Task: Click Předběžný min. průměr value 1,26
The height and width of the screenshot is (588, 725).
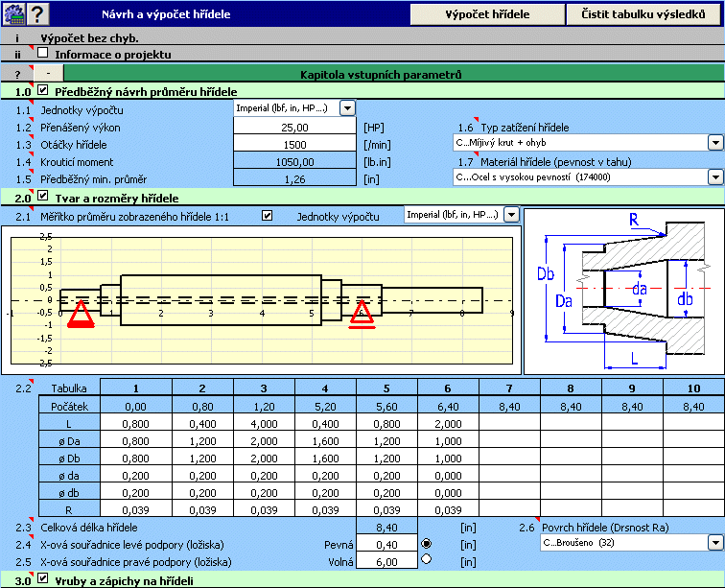Action: pyautogui.click(x=295, y=178)
